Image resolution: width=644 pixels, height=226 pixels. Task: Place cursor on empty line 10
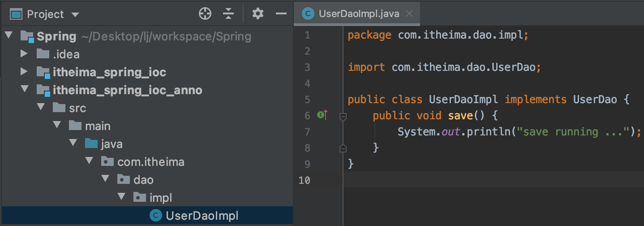[x=448, y=180]
